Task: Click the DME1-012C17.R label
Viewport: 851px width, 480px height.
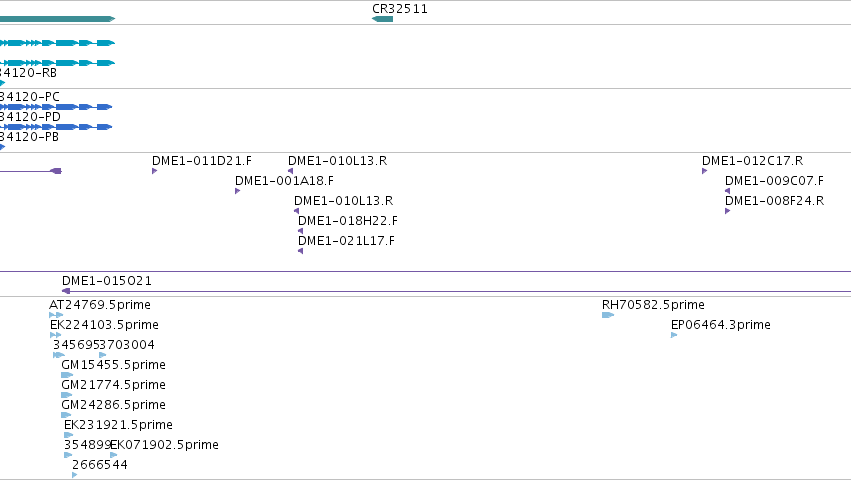Action: tap(752, 161)
